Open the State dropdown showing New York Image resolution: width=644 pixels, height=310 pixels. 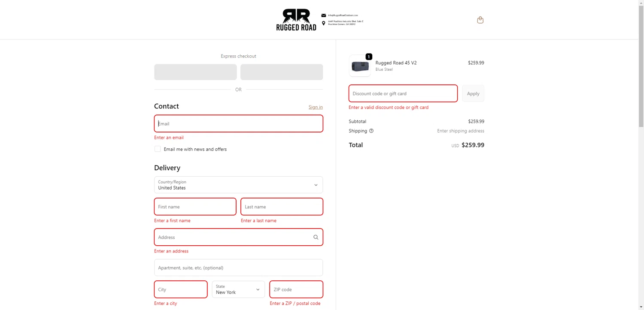pyautogui.click(x=238, y=289)
